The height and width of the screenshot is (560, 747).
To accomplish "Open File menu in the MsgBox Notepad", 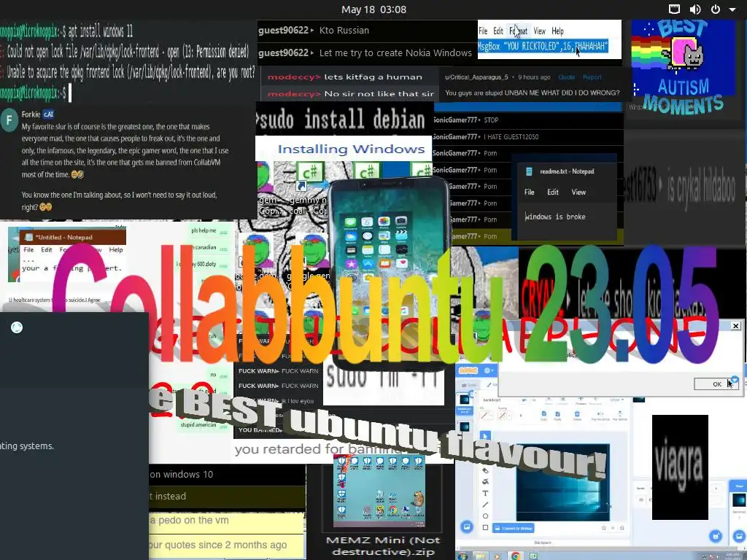I will 483,31.
